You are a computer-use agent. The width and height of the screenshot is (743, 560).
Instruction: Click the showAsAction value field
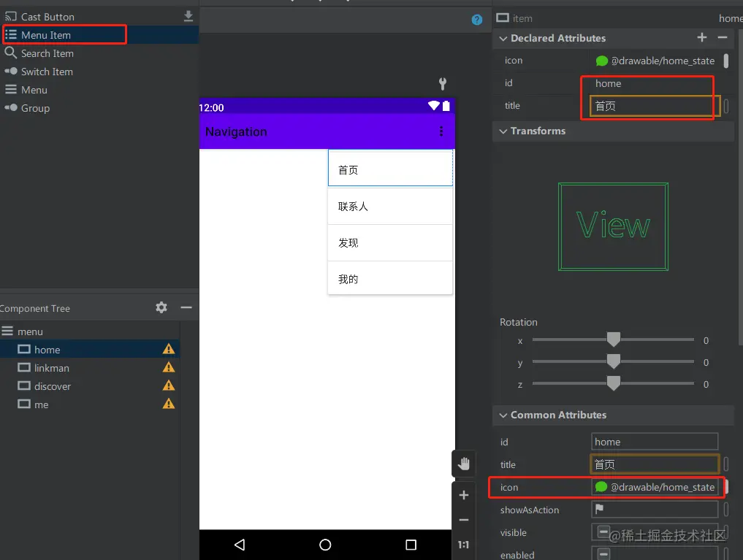pos(655,510)
